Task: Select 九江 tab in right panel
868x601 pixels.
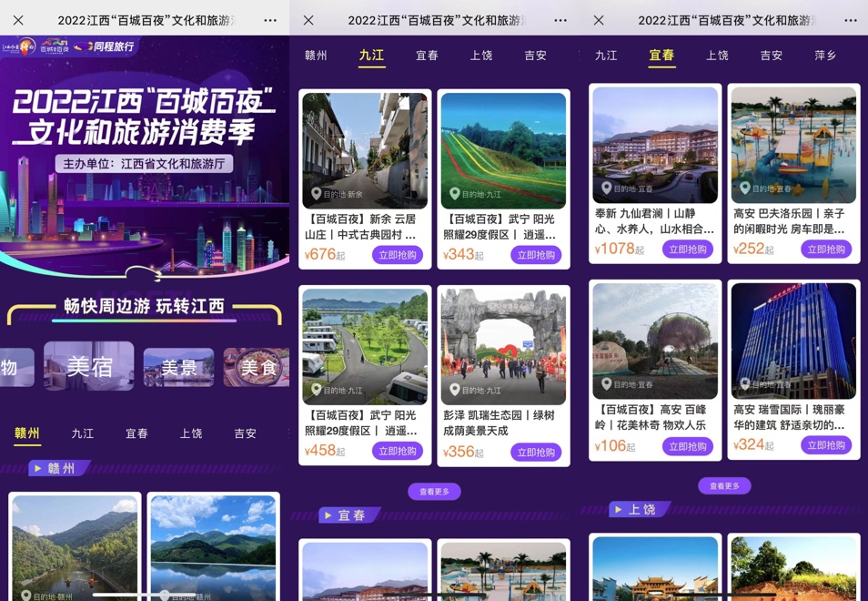Action: coord(606,56)
